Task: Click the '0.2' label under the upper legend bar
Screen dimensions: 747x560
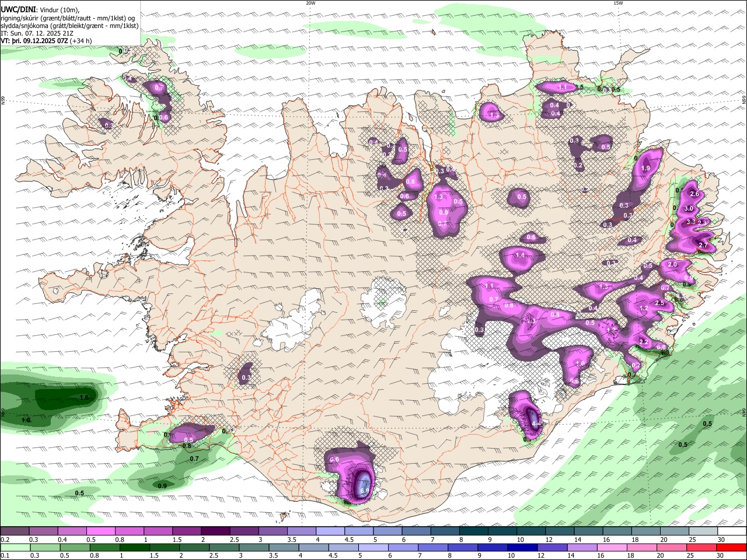Action: click(5, 540)
